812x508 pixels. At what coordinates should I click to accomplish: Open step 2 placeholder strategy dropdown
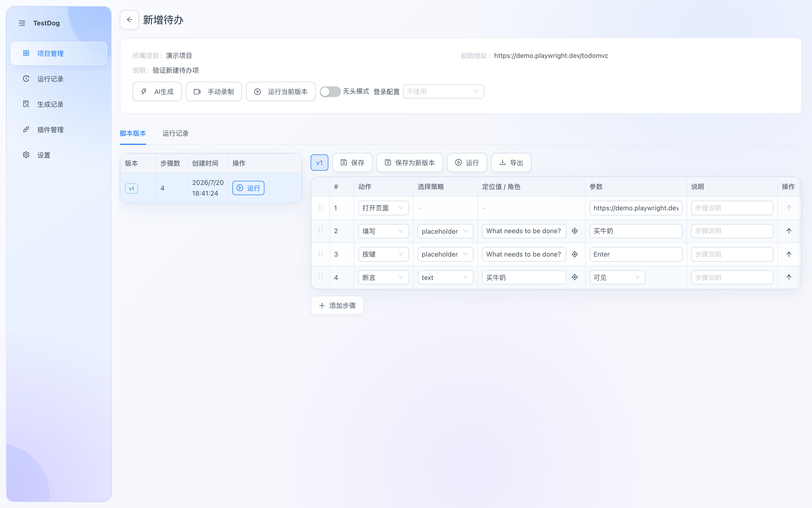tap(445, 231)
